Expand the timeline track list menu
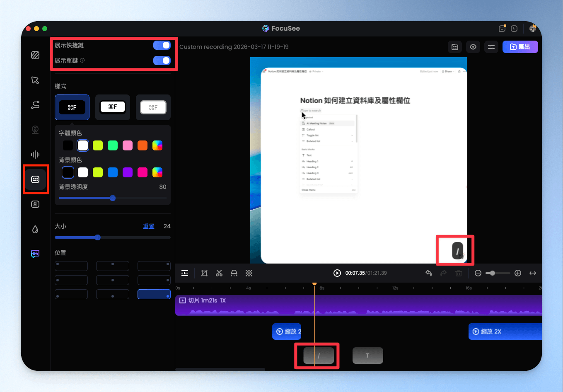 pyautogui.click(x=185, y=273)
